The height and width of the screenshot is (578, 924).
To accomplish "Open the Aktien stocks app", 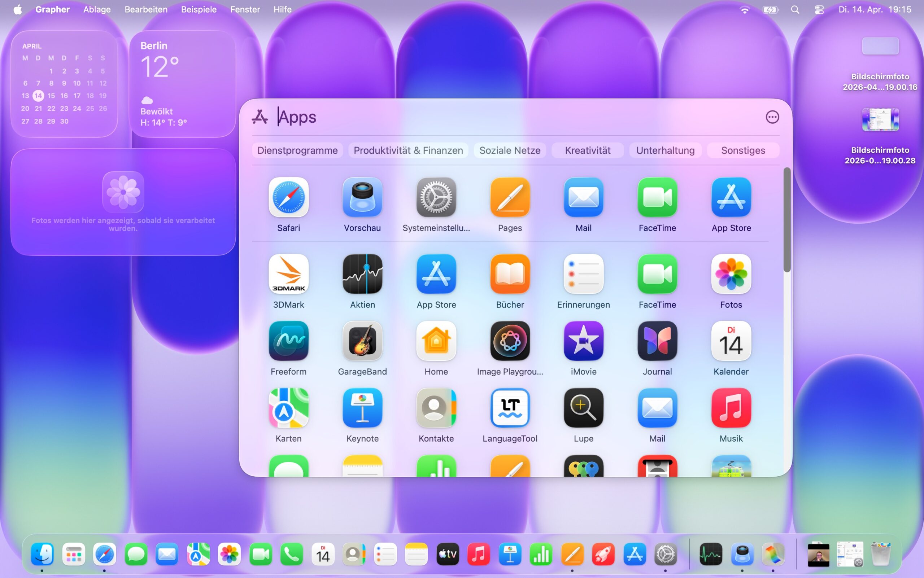I will [x=362, y=274].
